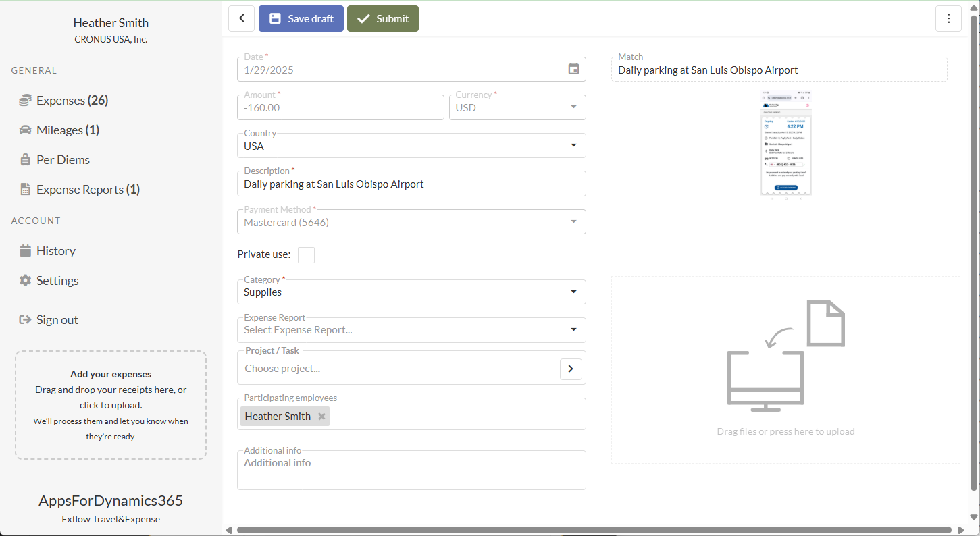Open the History page
The image size is (980, 536).
pos(55,251)
